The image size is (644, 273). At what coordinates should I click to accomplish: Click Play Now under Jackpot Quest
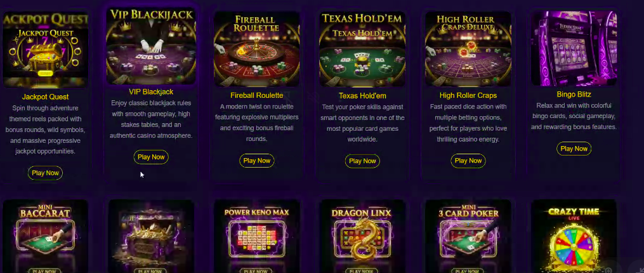pos(45,173)
